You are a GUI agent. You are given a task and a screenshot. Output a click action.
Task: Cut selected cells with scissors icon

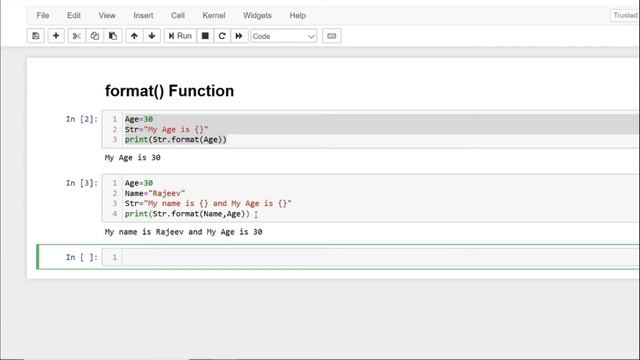(x=76, y=36)
